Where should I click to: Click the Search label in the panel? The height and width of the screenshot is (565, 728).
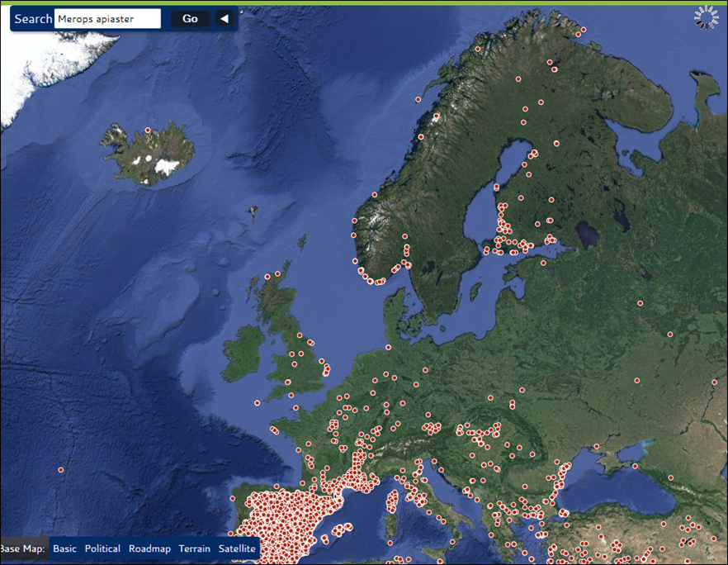pyautogui.click(x=33, y=19)
